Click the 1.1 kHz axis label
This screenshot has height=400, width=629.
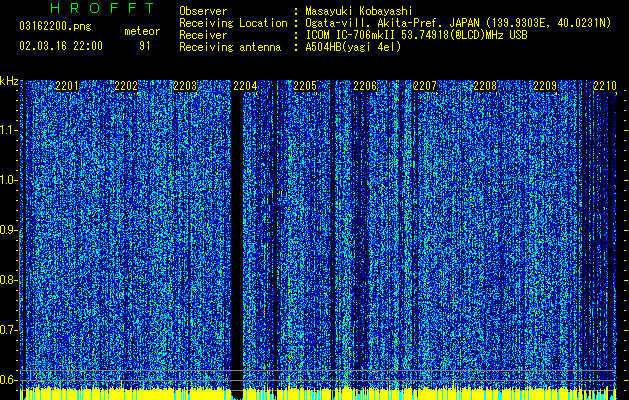click(9, 130)
